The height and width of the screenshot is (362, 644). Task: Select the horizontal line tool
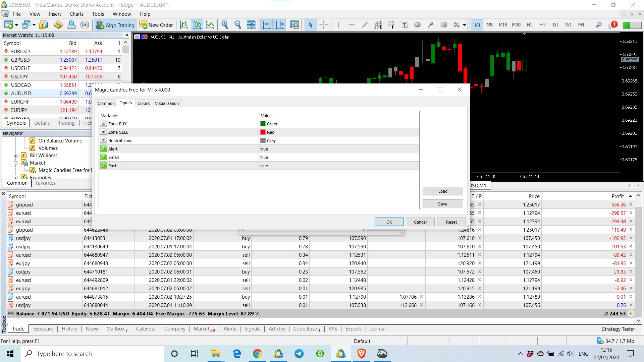[x=352, y=25]
